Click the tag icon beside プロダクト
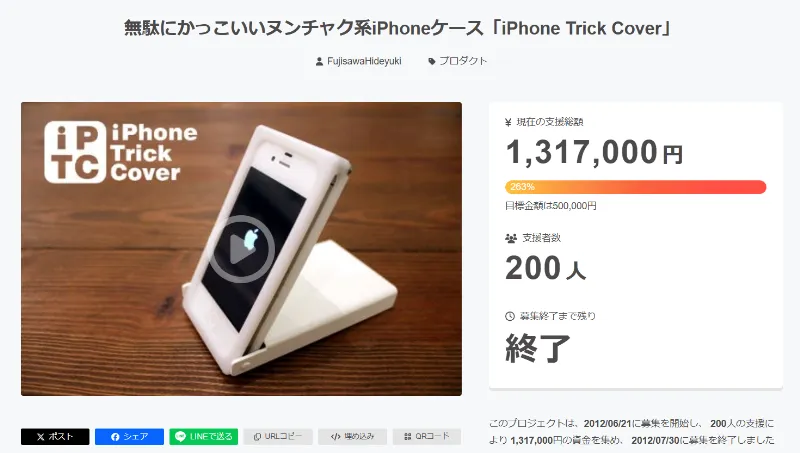 click(x=432, y=62)
